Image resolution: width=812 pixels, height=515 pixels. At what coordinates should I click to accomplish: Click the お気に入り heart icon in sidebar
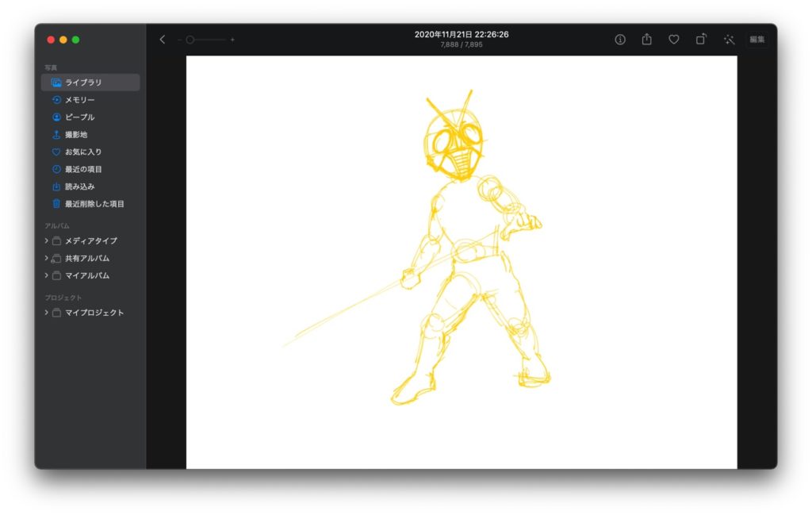pos(56,152)
